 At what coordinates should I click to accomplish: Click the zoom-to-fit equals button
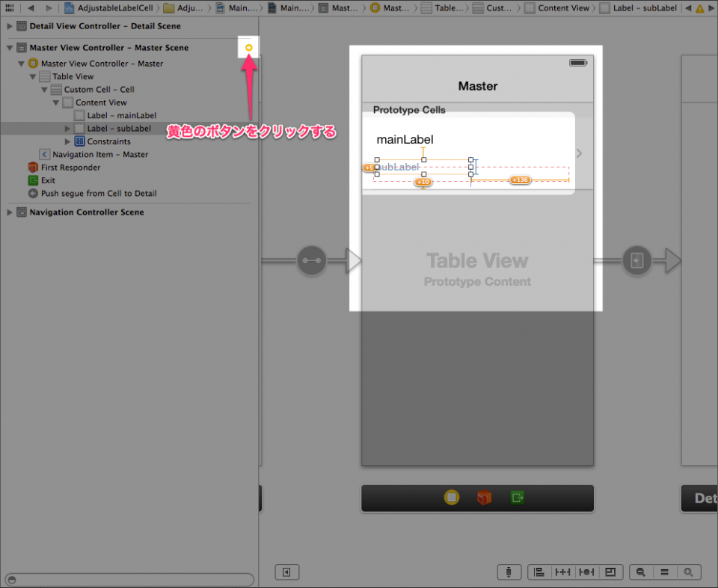(665, 572)
